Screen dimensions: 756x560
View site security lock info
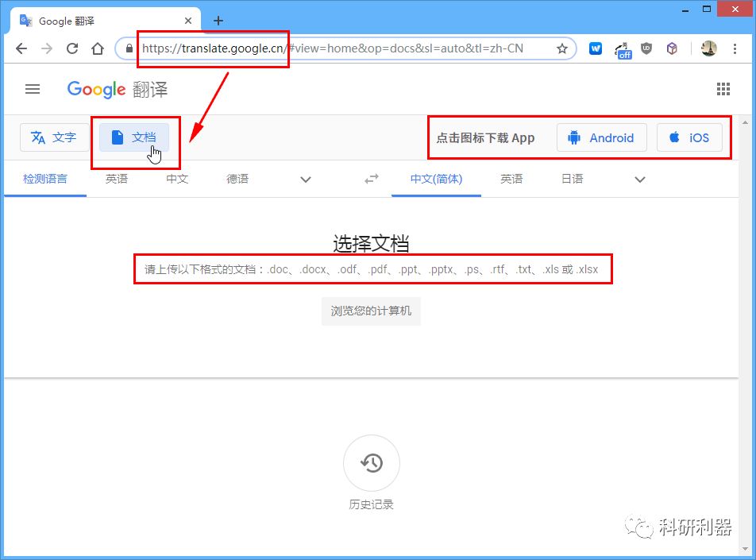click(x=129, y=48)
